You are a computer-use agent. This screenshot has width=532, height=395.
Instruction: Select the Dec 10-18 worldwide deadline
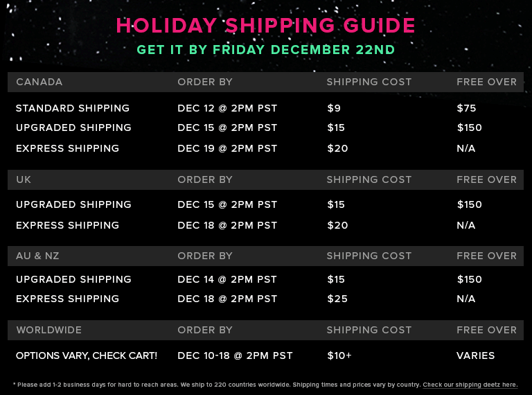(x=235, y=355)
